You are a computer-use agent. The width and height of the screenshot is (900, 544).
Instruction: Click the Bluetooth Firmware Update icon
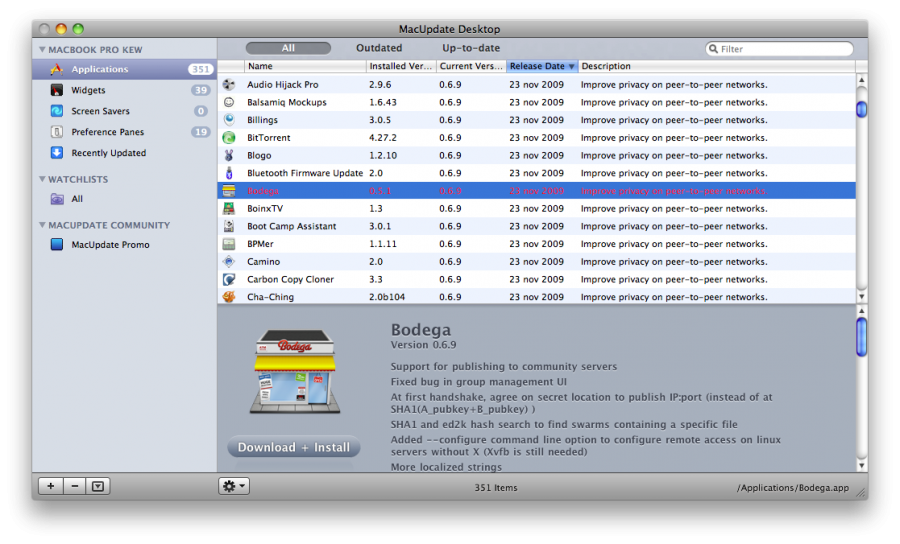click(x=229, y=173)
